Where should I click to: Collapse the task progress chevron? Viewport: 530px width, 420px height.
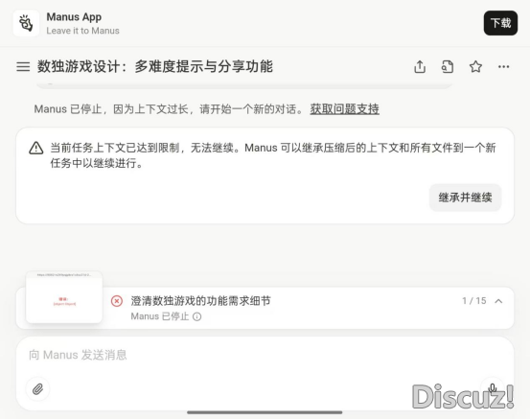498,301
